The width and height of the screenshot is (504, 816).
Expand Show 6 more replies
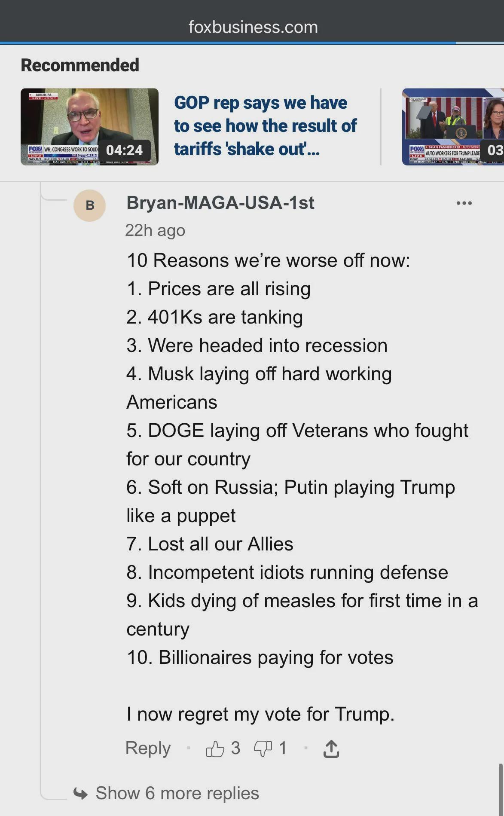pyautogui.click(x=177, y=793)
